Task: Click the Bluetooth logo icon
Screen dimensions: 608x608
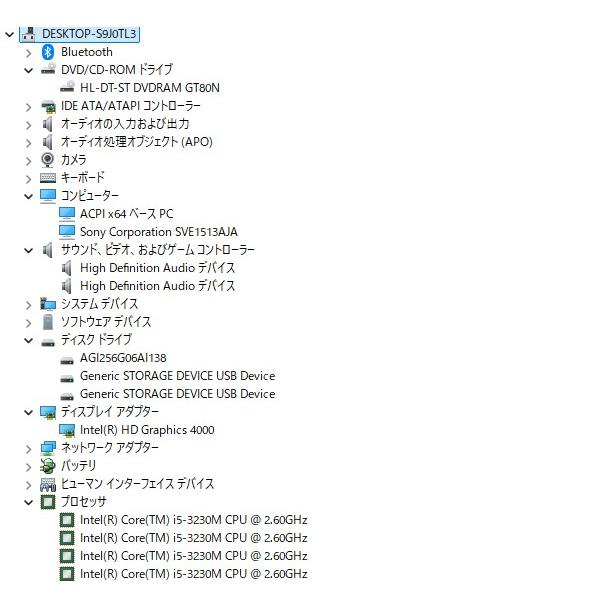Action: point(48,52)
